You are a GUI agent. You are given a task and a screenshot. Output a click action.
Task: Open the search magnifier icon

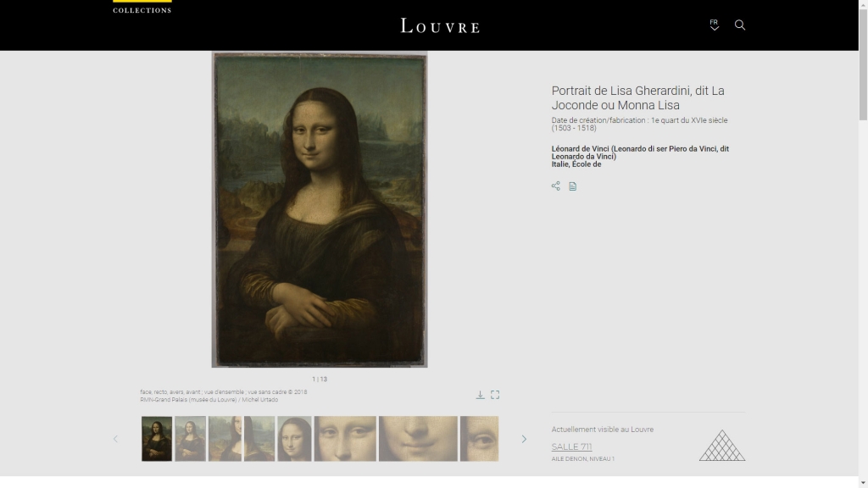pyautogui.click(x=739, y=25)
